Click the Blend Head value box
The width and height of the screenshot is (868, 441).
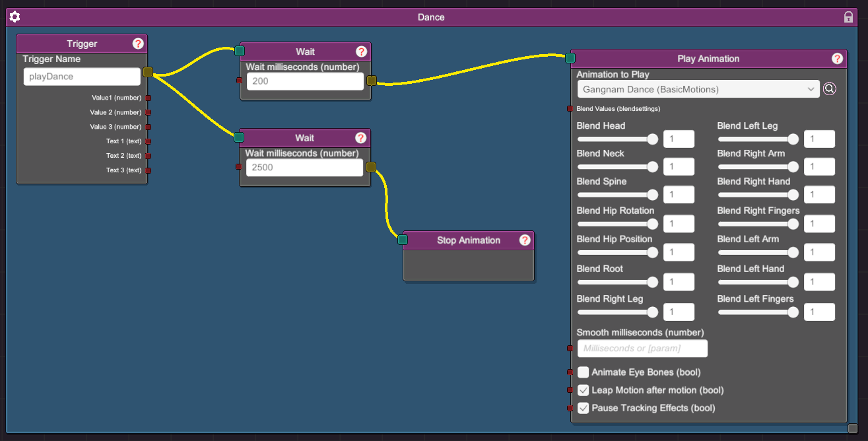(679, 139)
